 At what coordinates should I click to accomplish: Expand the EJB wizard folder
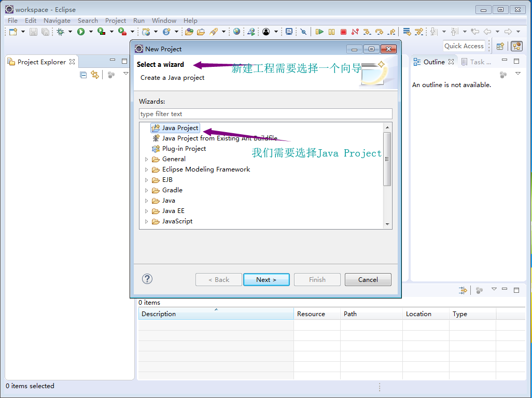coord(146,180)
